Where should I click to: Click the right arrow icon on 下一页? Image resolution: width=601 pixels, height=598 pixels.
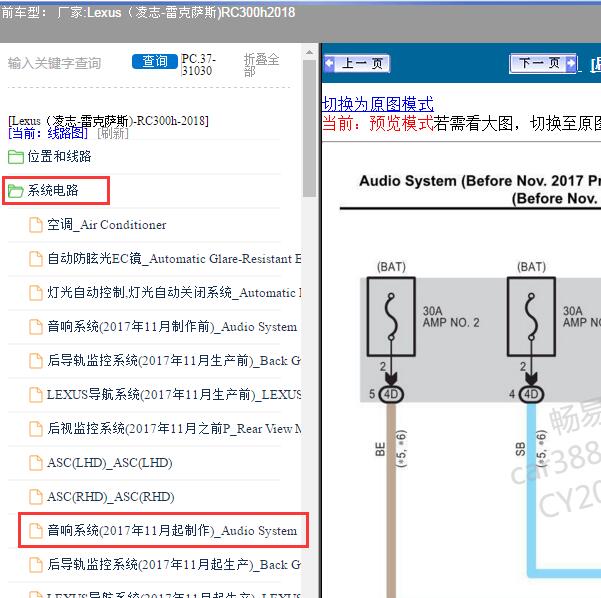coord(571,63)
